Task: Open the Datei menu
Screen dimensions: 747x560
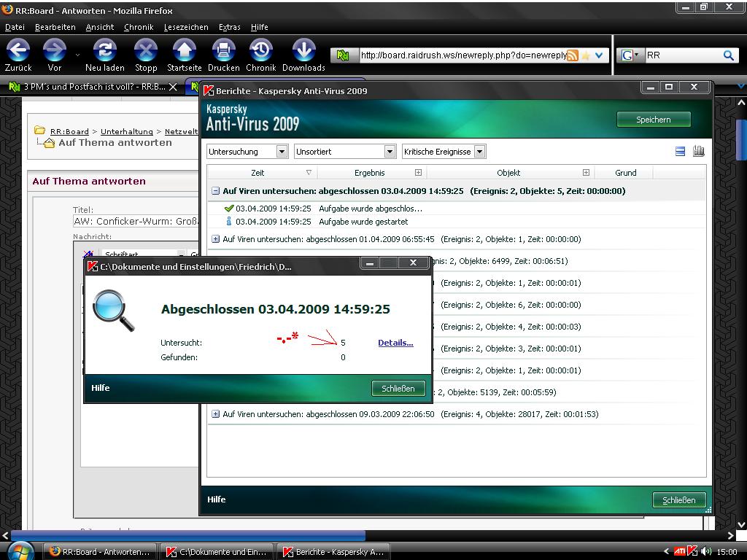Action: coord(15,27)
